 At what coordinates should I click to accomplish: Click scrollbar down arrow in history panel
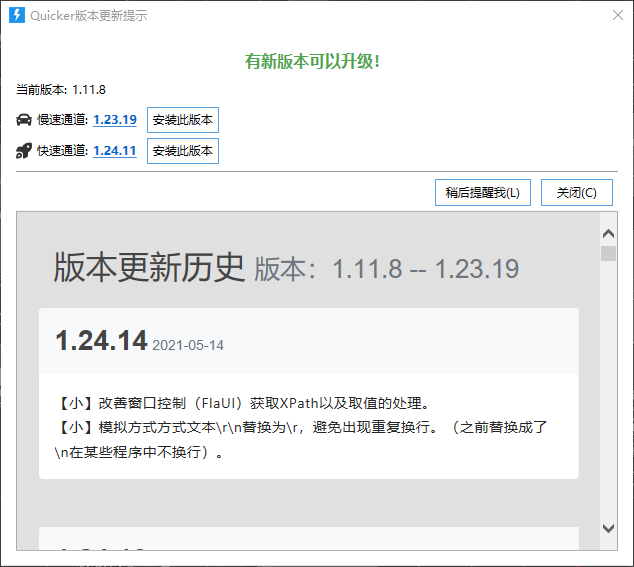coord(608,528)
